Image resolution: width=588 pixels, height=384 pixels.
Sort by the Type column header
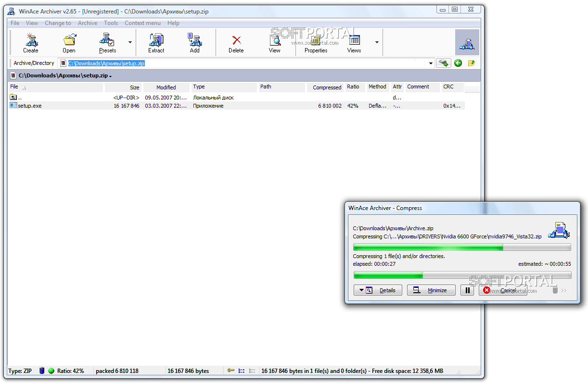pos(224,87)
